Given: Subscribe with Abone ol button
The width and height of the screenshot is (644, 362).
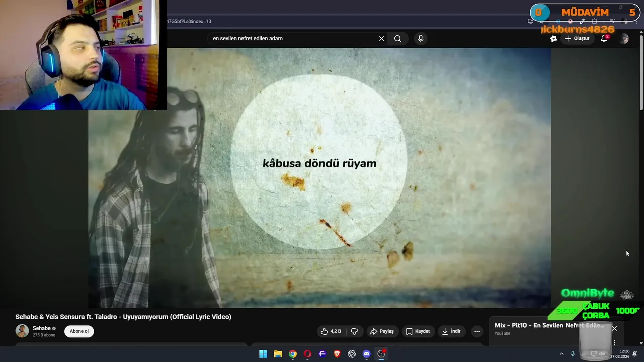Looking at the screenshot, I should (x=79, y=331).
